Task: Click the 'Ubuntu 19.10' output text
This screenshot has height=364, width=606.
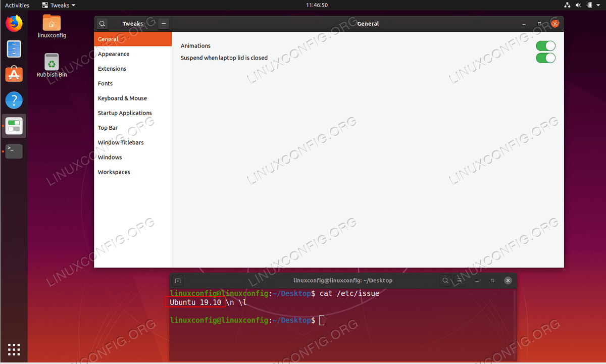Action: [x=195, y=302]
